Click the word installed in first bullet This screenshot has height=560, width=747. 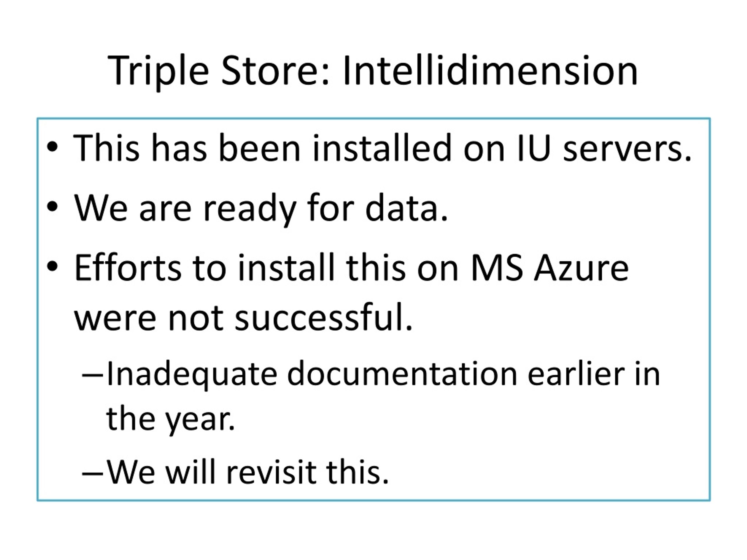click(382, 147)
